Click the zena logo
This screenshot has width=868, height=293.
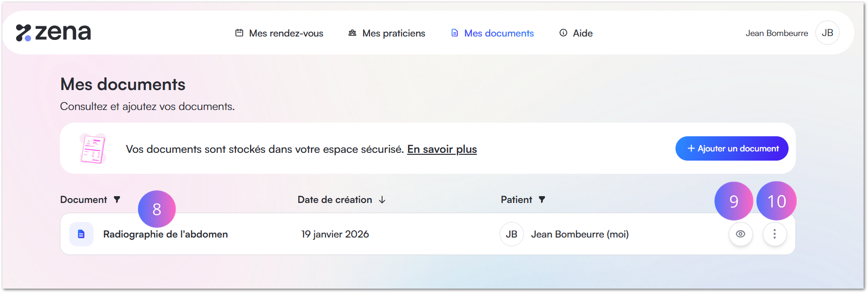pyautogui.click(x=53, y=33)
